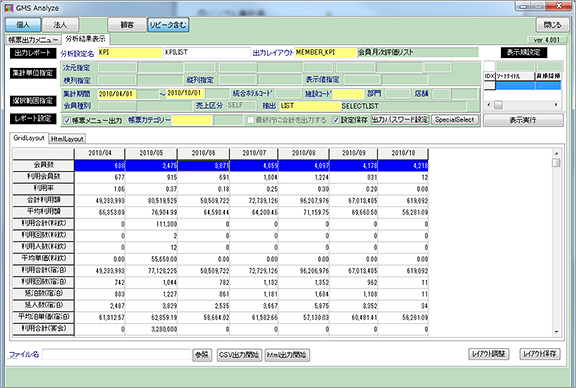Switch to the 分析結果表示 tab
Image resolution: width=576 pixels, height=388 pixels.
pos(85,39)
